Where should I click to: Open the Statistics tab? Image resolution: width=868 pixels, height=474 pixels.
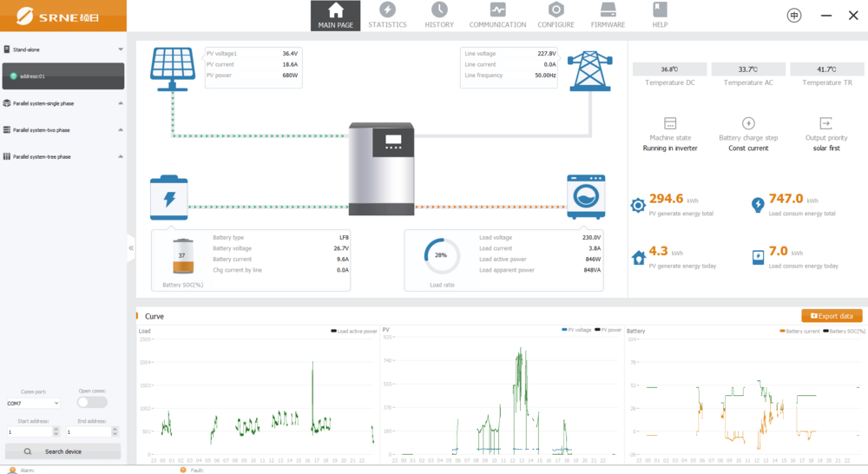pos(387,16)
